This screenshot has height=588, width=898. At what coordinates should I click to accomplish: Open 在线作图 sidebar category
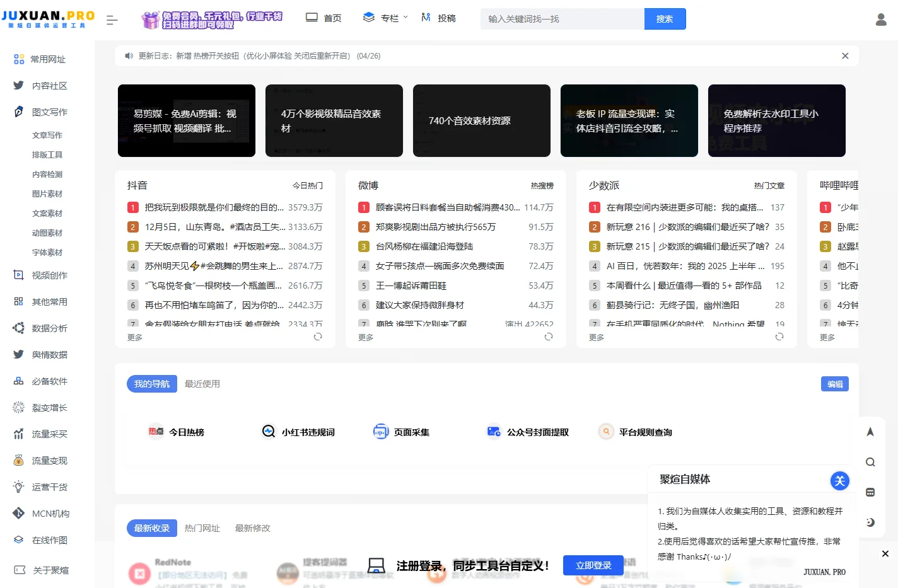(48, 540)
